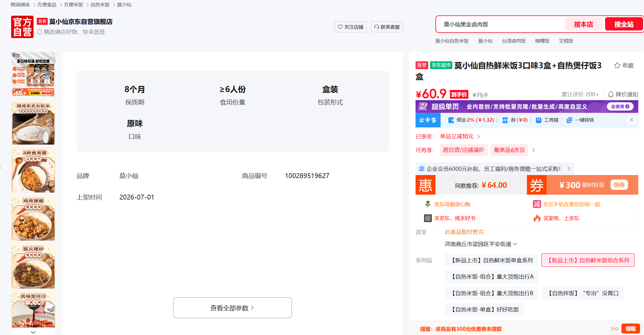This screenshot has height=335, width=644.
Task: Open 查看全部参数 to view all parameters
Action: click(x=232, y=308)
